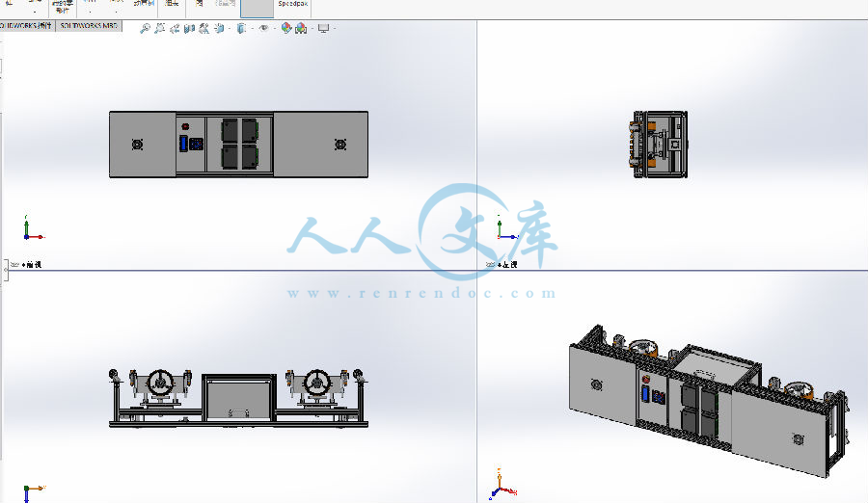Select left fan on front-view panel
The image size is (868, 503).
click(x=137, y=145)
